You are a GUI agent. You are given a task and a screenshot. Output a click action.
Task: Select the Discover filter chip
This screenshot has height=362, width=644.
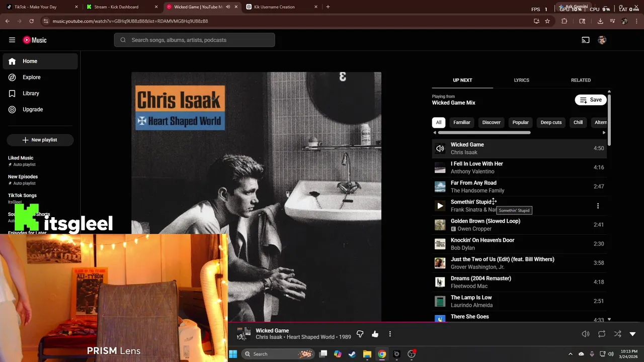click(492, 122)
